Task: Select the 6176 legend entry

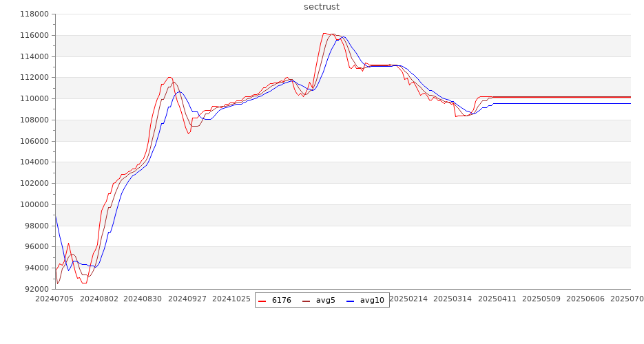Action: [x=282, y=300]
